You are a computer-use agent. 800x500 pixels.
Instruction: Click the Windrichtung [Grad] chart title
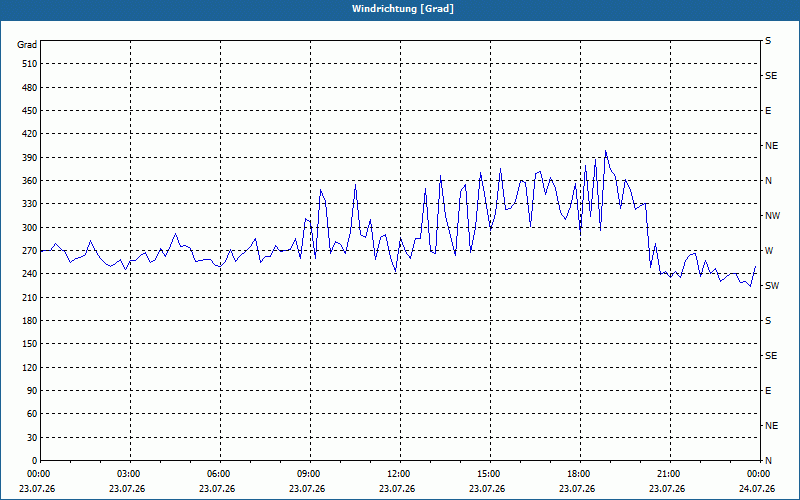pyautogui.click(x=403, y=9)
